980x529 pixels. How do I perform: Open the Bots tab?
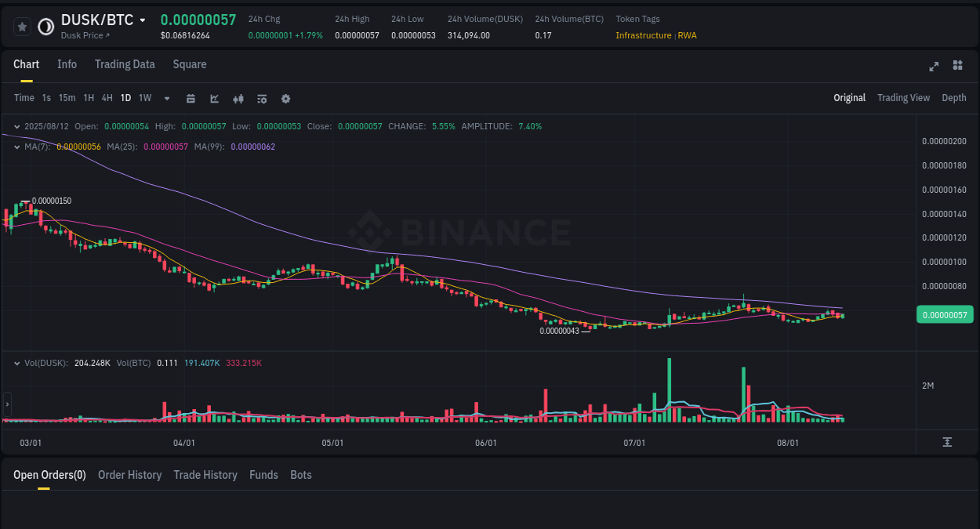[x=301, y=475]
